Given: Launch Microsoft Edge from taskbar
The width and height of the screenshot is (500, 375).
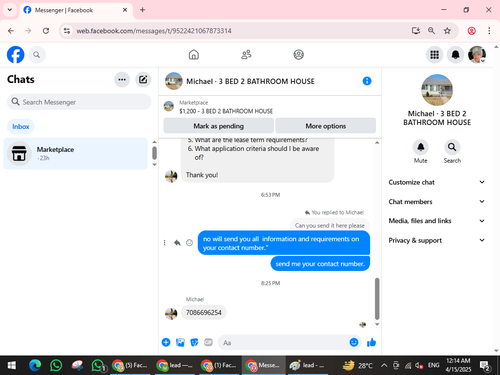Looking at the screenshot, I should (x=35, y=365).
